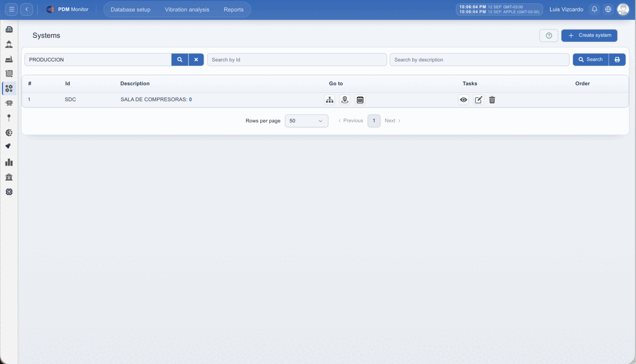The height and width of the screenshot is (364, 636).
Task: Clear the PRODUCCION filter with X
Action: 196,59
